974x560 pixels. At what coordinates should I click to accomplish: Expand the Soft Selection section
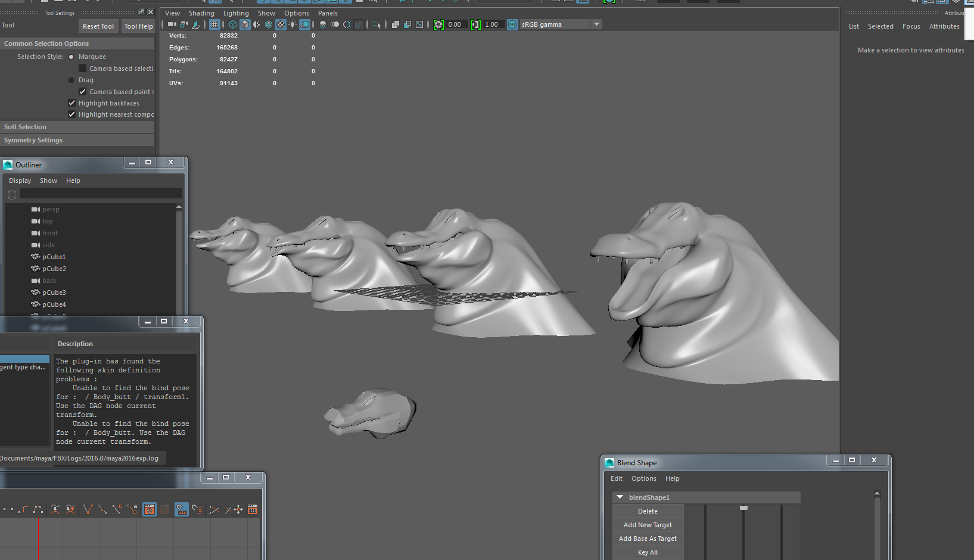tap(26, 127)
